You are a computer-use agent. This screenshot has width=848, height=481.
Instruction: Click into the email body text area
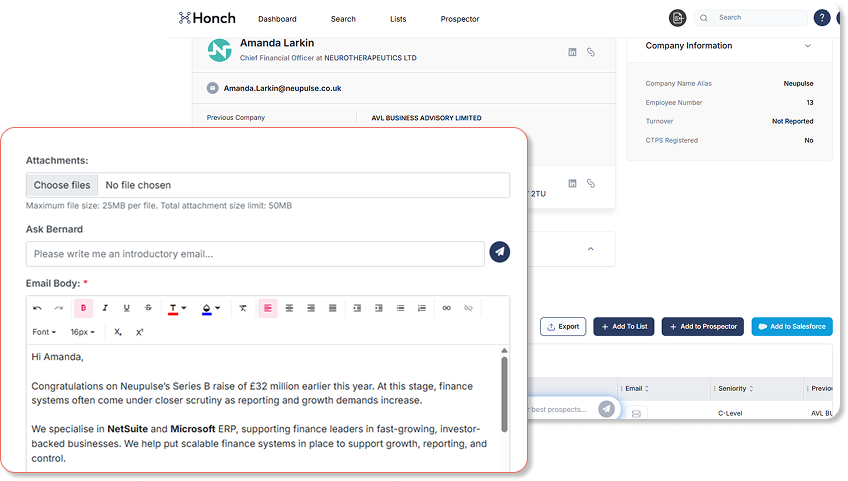click(x=263, y=407)
